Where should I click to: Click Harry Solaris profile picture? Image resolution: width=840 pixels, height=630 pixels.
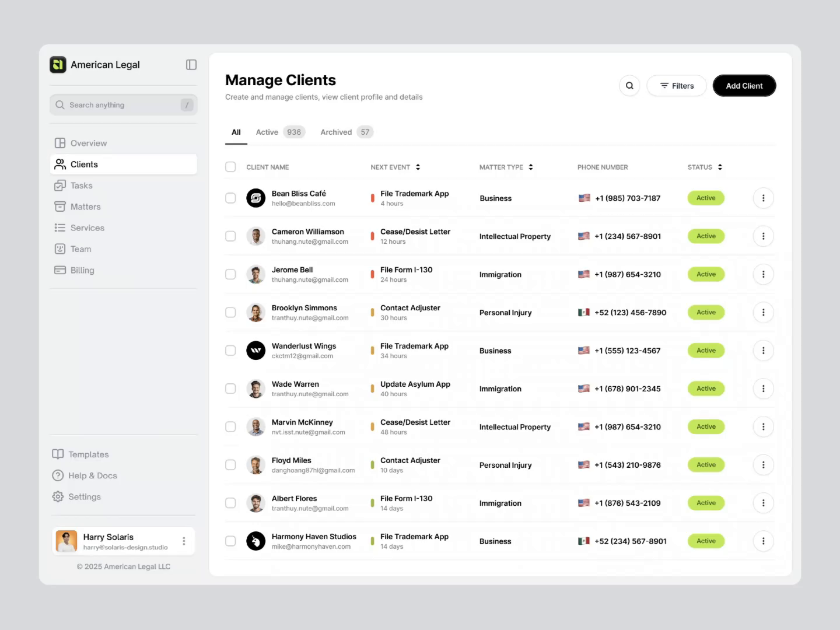(x=66, y=541)
